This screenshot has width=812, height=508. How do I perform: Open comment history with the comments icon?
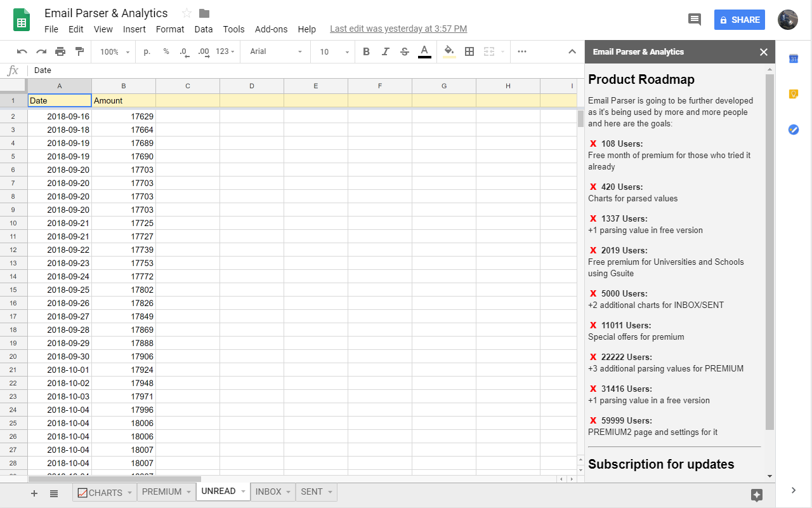(x=694, y=19)
